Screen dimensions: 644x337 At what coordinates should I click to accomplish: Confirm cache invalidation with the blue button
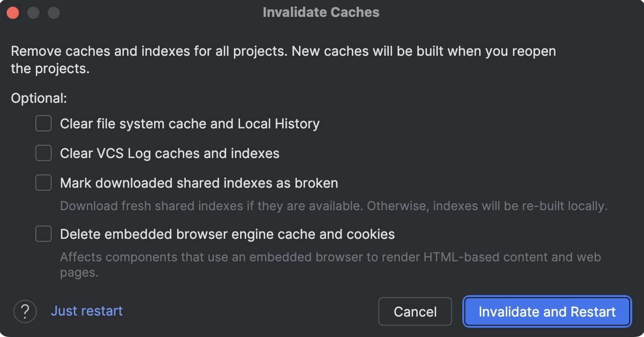click(546, 311)
